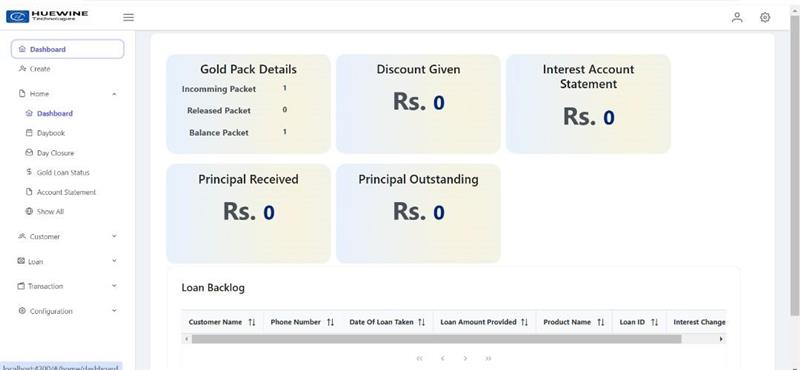Click the Huewine Technologies logo

tap(47, 16)
